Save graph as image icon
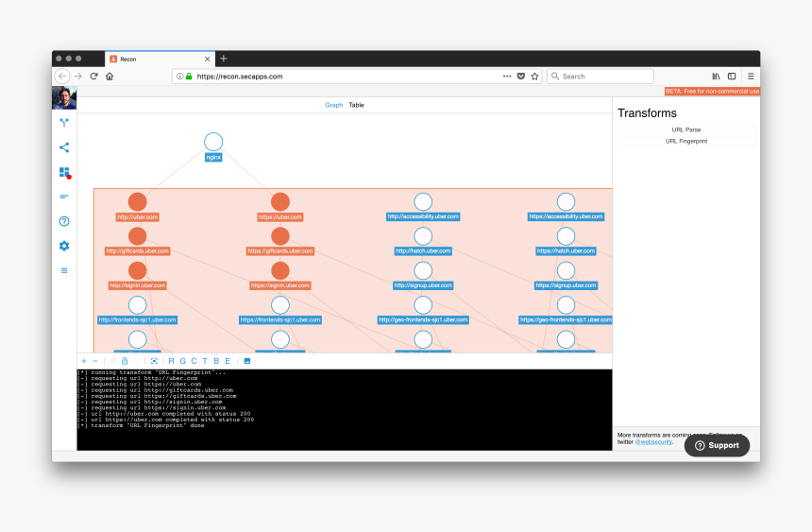 coord(247,361)
